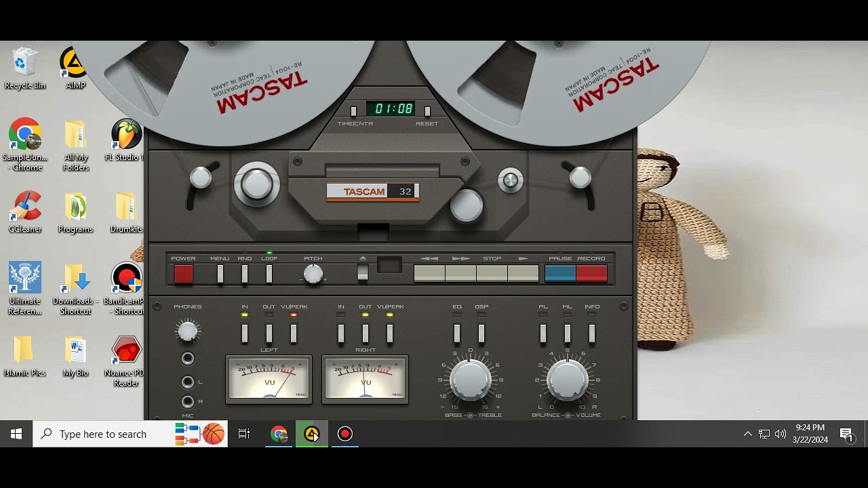Click the play transport key
The height and width of the screenshot is (488, 868).
(x=523, y=274)
